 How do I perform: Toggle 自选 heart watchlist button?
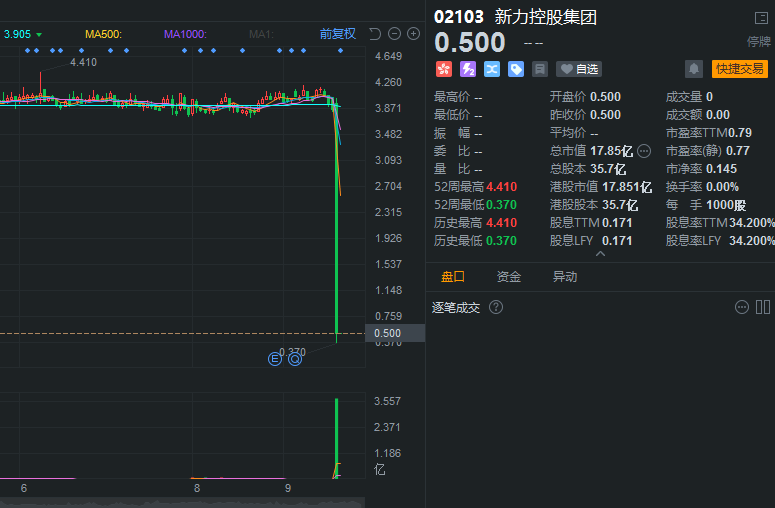click(x=579, y=69)
